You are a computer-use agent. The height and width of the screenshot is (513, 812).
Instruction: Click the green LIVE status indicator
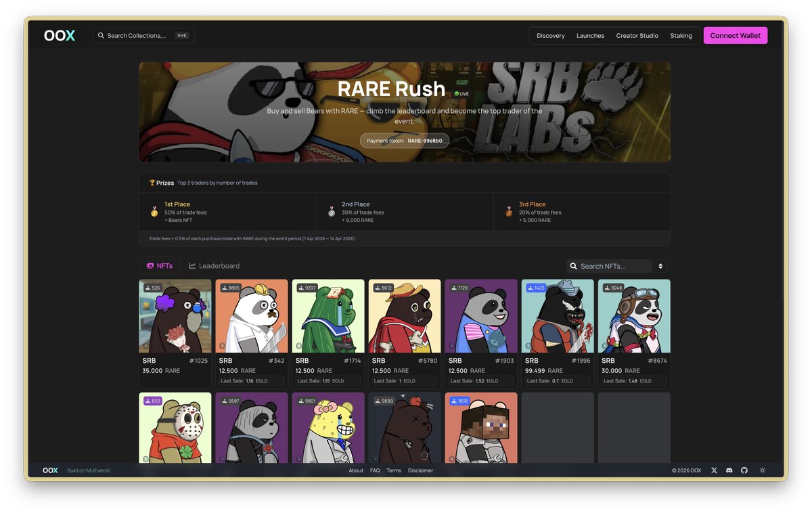pos(461,93)
